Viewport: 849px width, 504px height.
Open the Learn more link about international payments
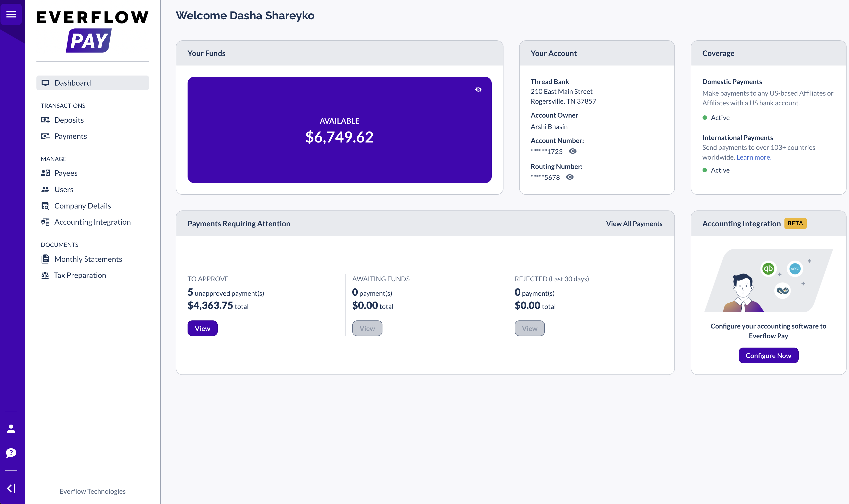coord(754,157)
